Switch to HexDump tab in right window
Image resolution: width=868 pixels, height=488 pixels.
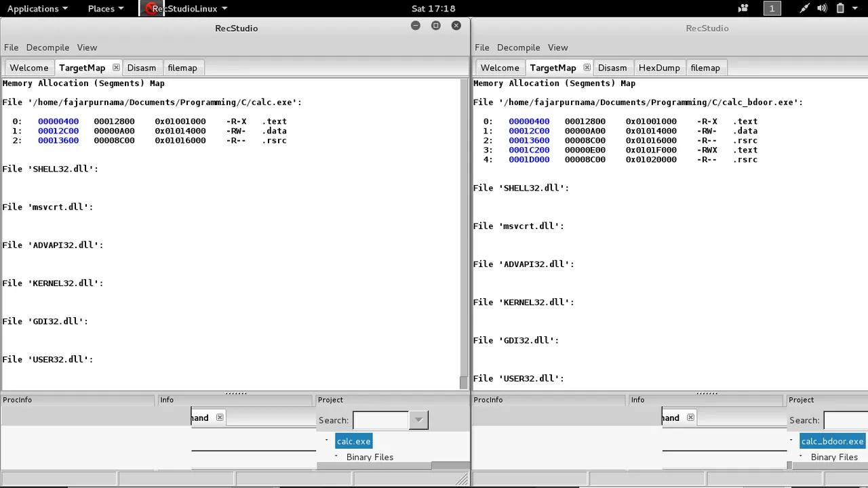point(659,68)
